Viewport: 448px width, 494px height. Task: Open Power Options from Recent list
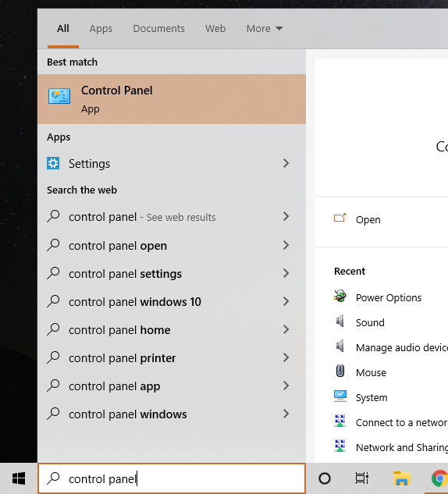coord(389,297)
